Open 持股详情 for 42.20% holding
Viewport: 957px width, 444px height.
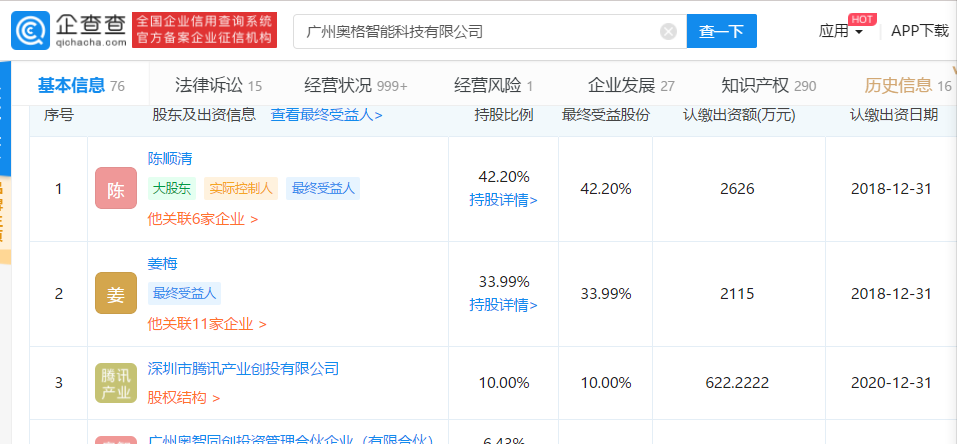504,200
